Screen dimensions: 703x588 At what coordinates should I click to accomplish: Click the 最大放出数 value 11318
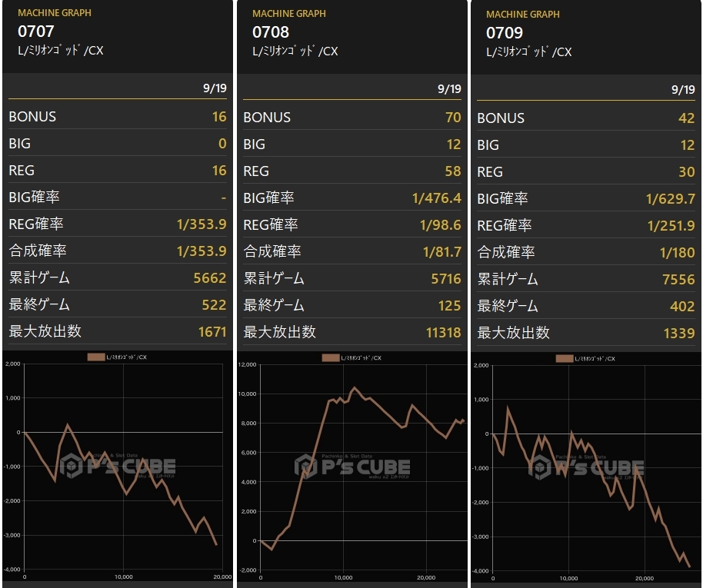[x=443, y=333]
